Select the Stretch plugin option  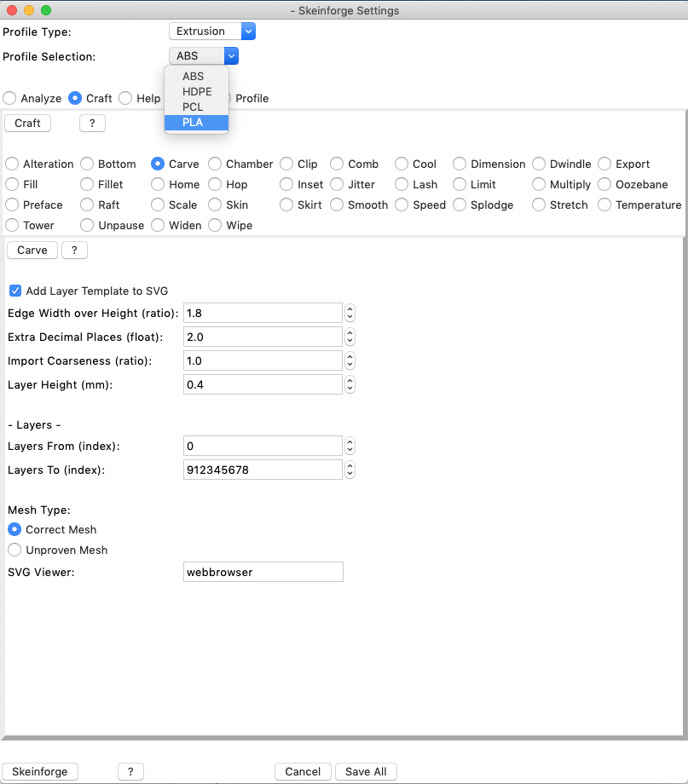539,205
